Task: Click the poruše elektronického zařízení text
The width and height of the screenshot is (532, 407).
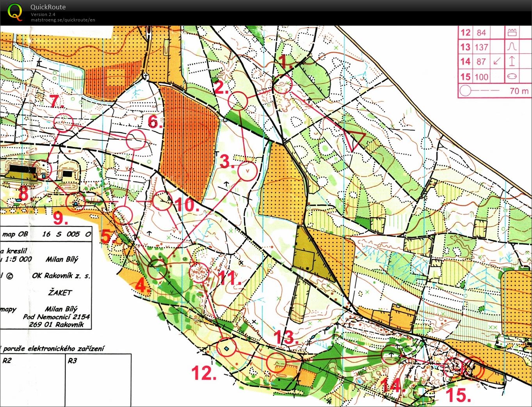Action: [x=54, y=349]
